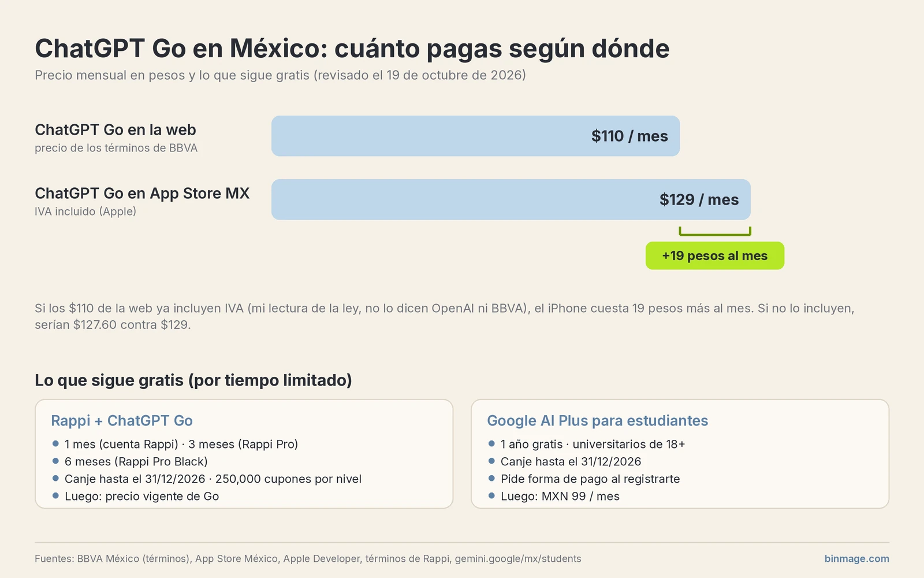Click the '6 meses (Rappi Pro Black)' bullet
The width and height of the screenshot is (924, 578).
[x=136, y=461]
